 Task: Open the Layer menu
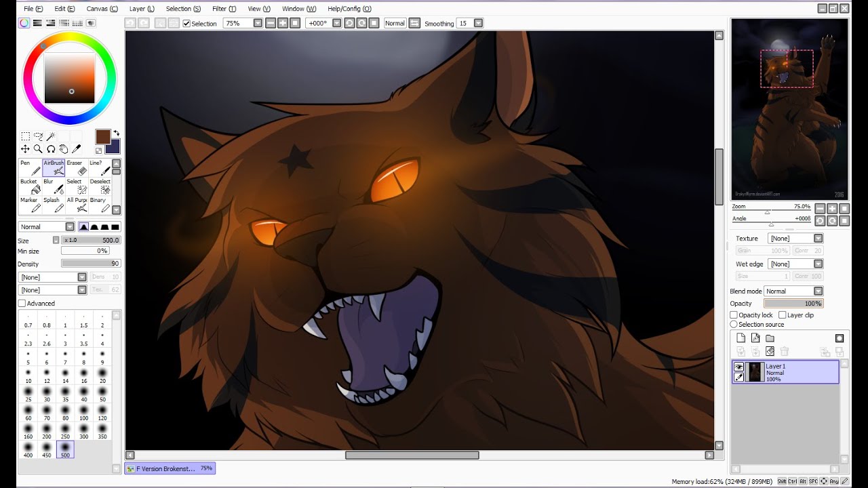pos(141,9)
